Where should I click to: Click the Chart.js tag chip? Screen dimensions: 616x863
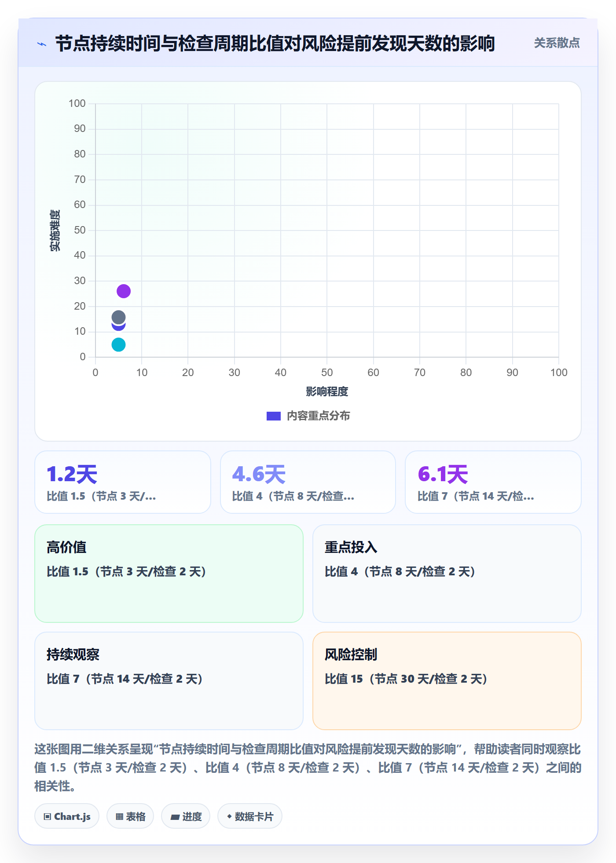click(x=67, y=816)
